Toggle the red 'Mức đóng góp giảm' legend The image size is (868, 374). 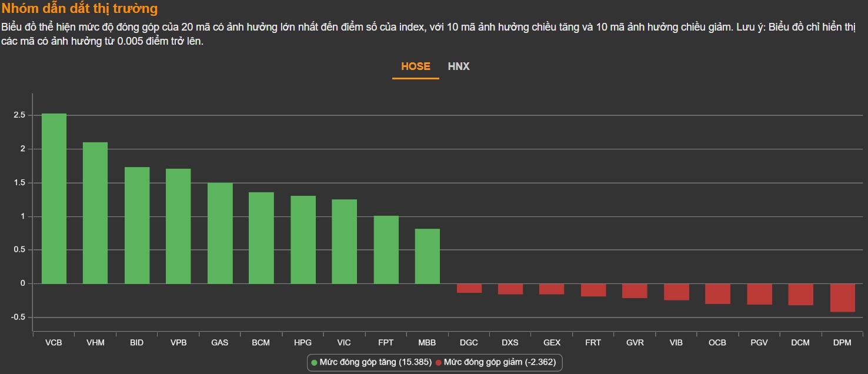(x=499, y=362)
